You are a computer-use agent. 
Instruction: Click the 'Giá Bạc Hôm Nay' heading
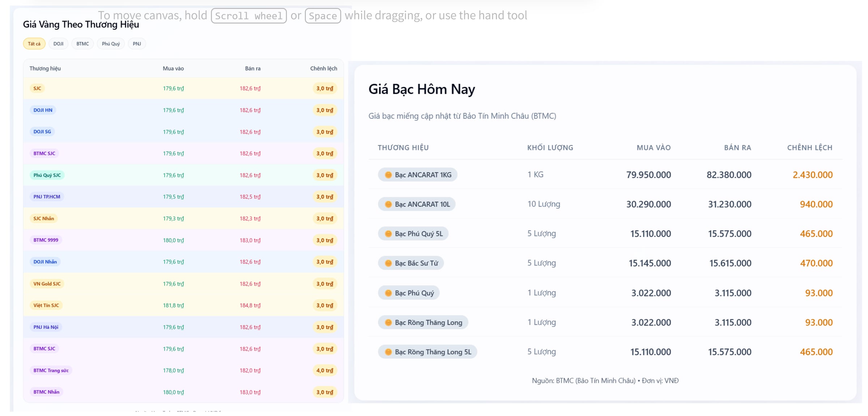pos(422,89)
